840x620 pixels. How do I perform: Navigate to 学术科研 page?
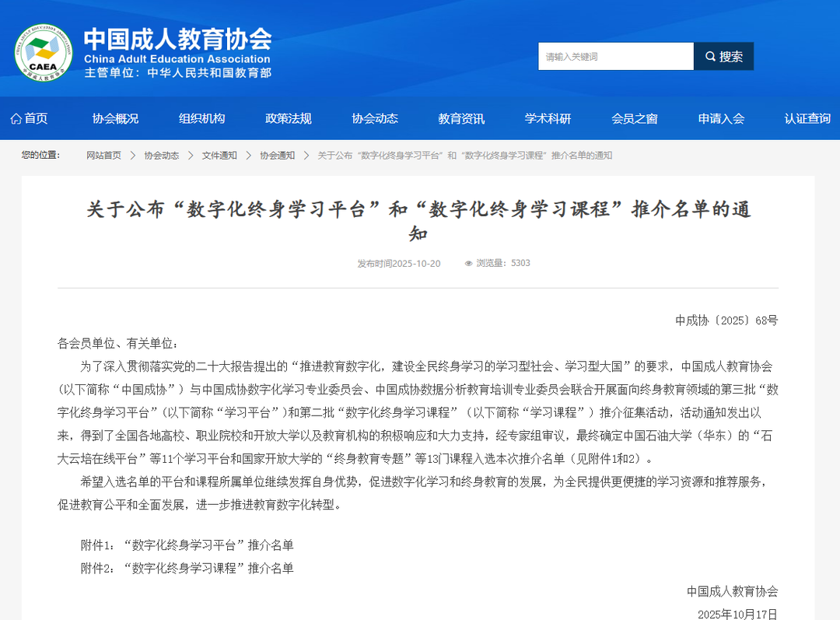548,118
